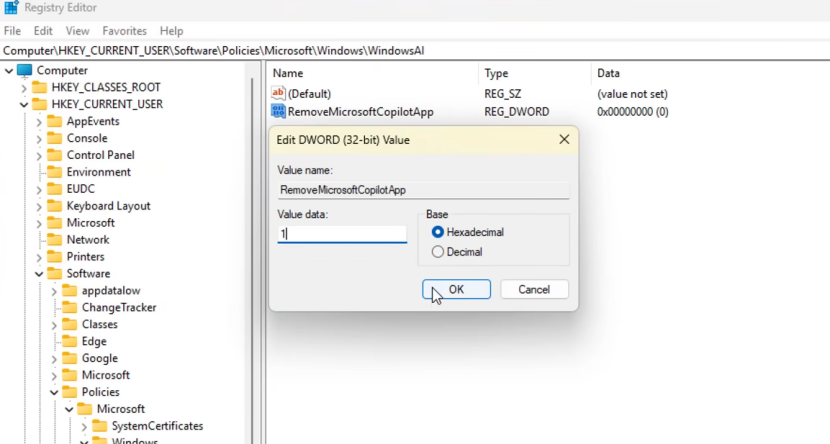This screenshot has width=830, height=444.
Task: Click the Value name field
Action: (x=423, y=190)
